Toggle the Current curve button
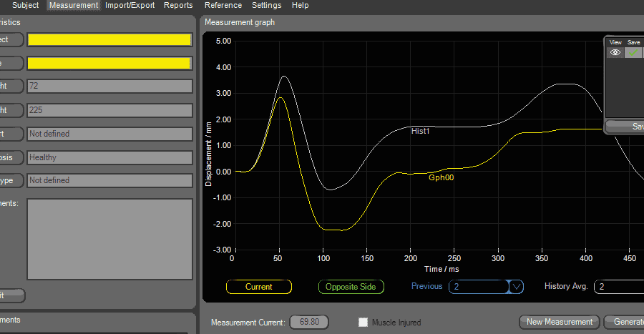This screenshot has height=334, width=644. (x=258, y=287)
